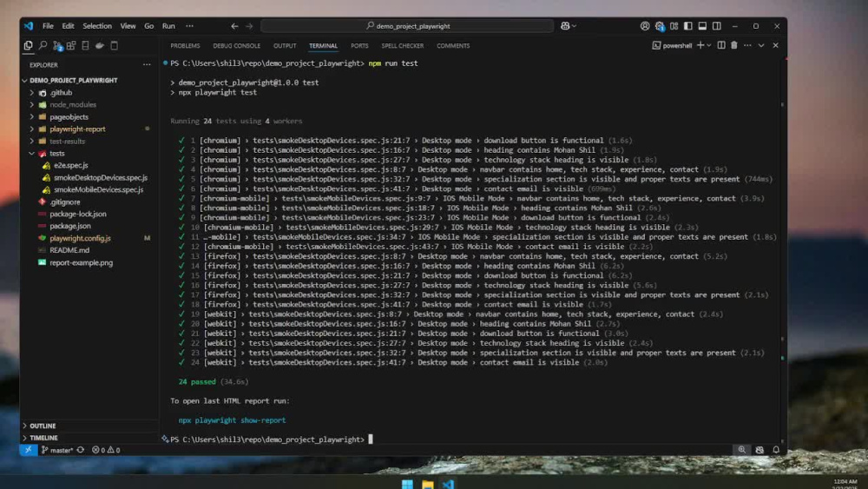This screenshot has height=489, width=868.
Task: Open the Run menu
Action: 169,26
